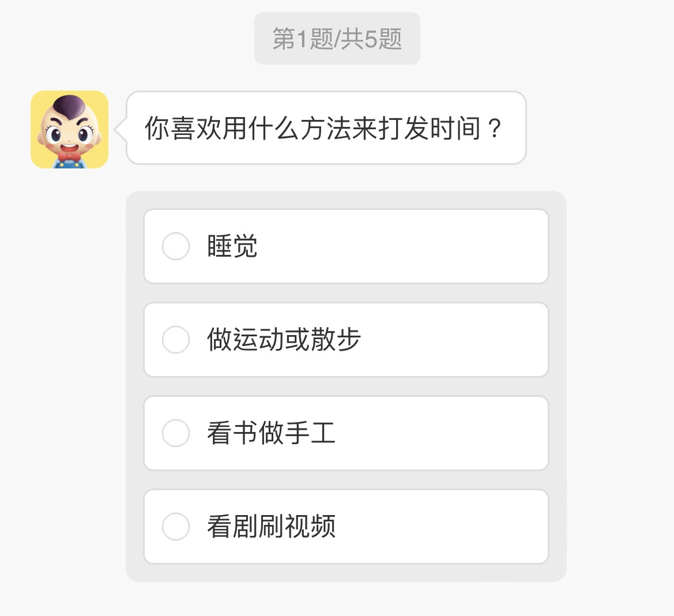Click the question mark ending the question
674x616 pixels.
(494, 128)
